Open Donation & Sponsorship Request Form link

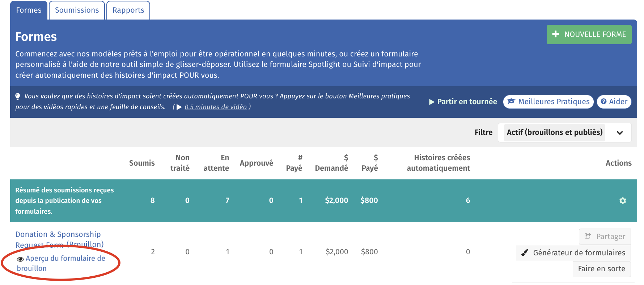59,239
